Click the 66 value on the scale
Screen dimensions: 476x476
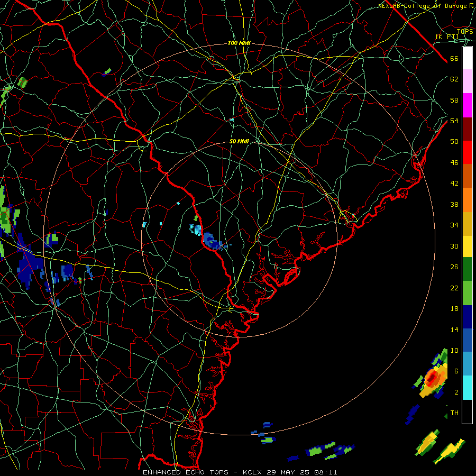(454, 59)
